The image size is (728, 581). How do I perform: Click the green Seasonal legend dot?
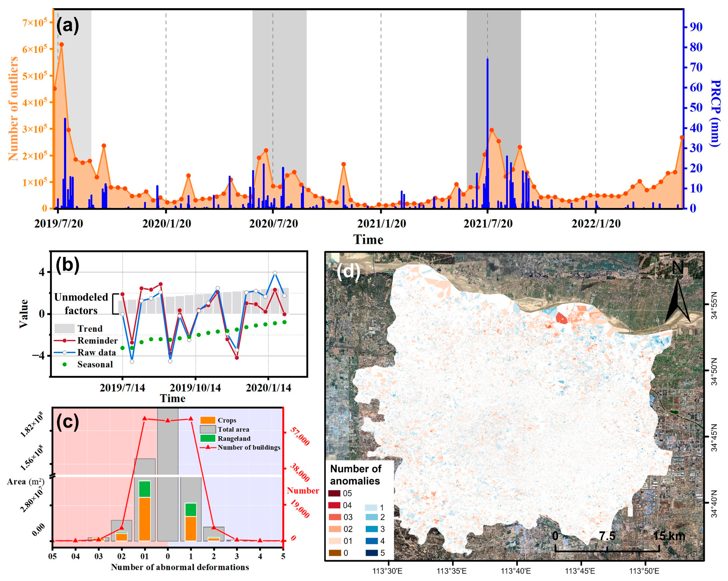[x=64, y=364]
